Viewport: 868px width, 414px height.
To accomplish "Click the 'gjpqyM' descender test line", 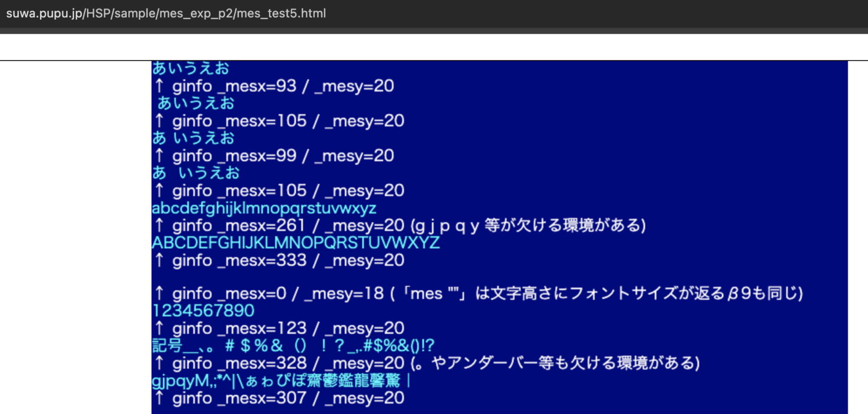I will [x=277, y=381].
